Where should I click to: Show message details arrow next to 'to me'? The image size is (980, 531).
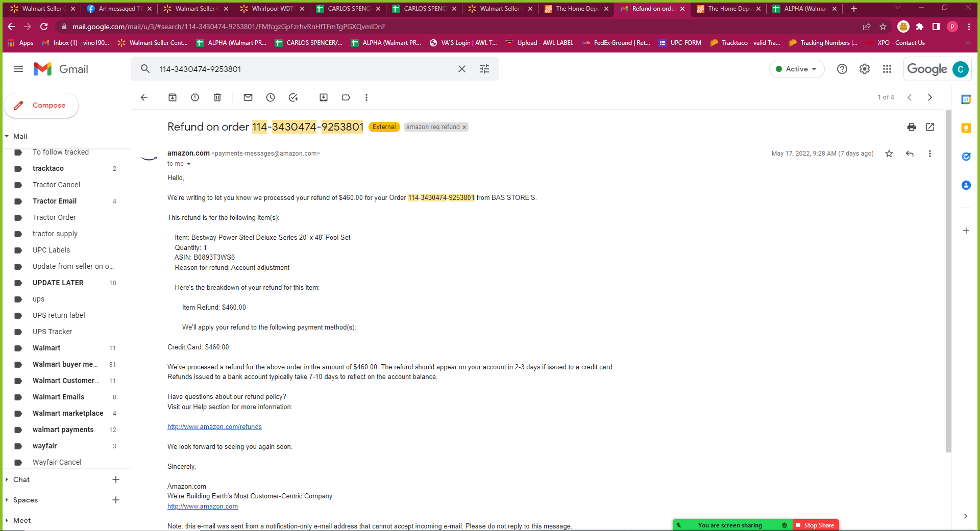click(x=189, y=164)
